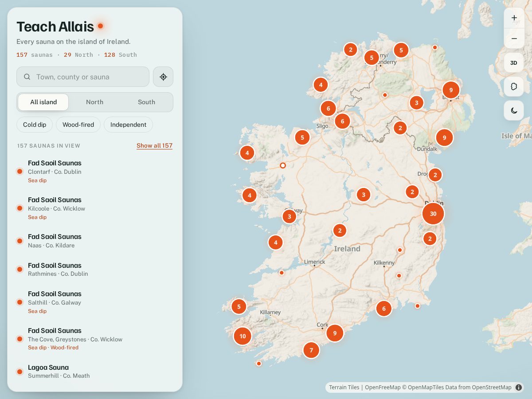The width and height of the screenshot is (532, 399).
Task: Zoom out with the minus button
Action: point(514,39)
